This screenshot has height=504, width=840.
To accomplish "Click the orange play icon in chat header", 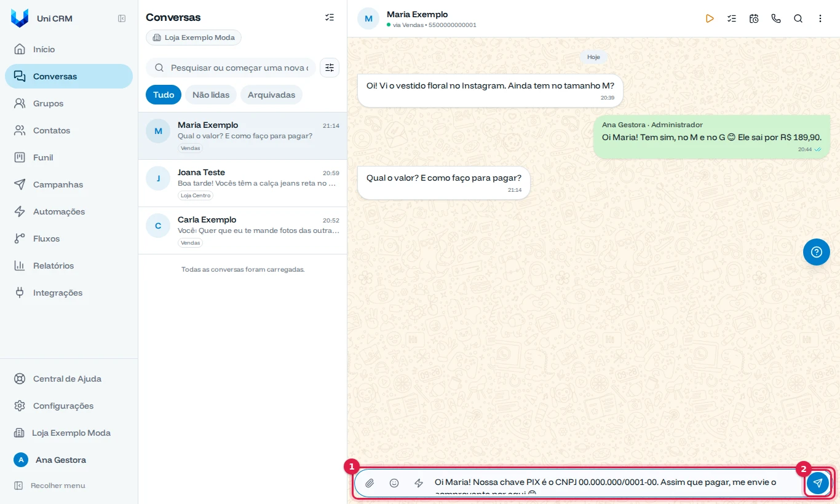I will click(710, 18).
